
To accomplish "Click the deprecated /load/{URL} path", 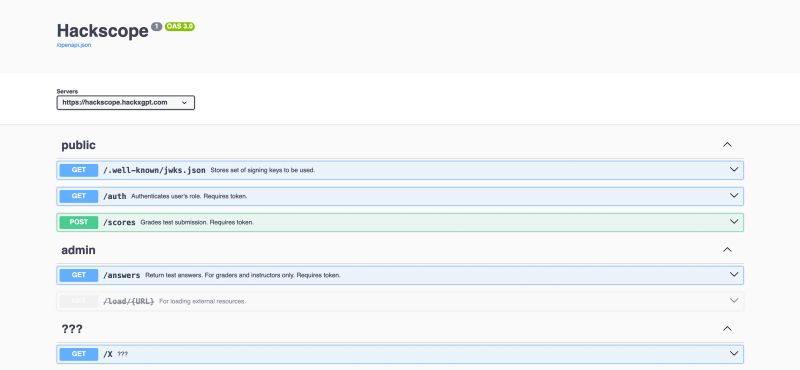I will [x=129, y=302].
